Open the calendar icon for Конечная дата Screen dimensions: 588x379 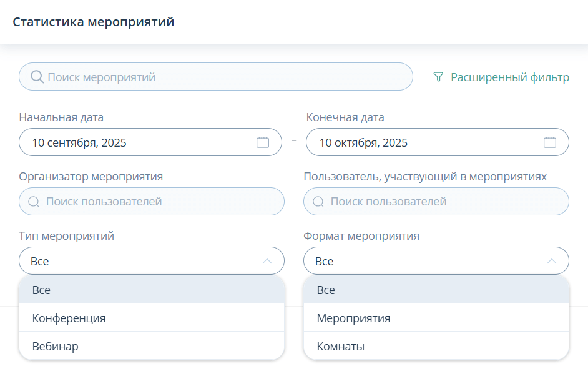click(551, 142)
